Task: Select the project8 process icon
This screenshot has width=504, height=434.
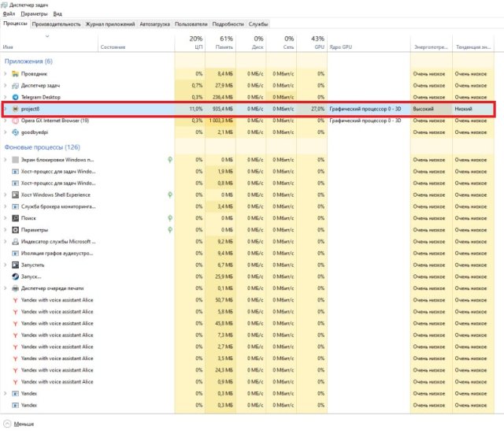Action: point(15,109)
